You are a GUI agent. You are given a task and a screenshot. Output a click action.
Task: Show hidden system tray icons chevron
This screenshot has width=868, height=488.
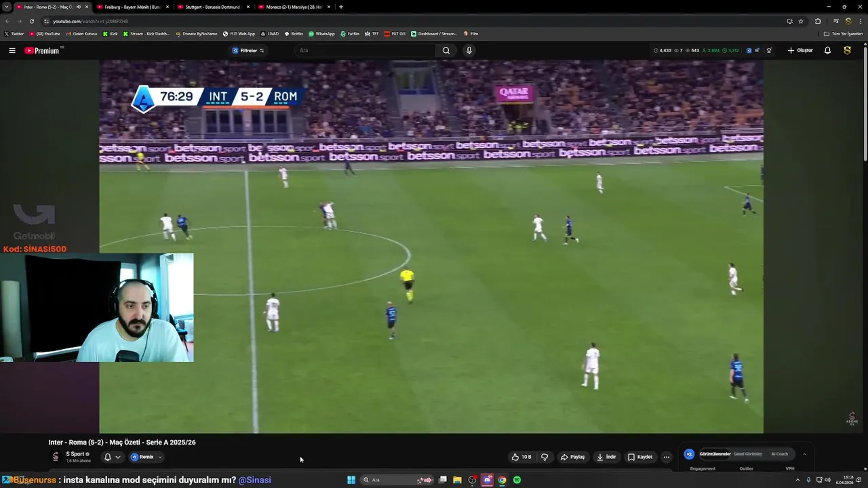pos(797,480)
